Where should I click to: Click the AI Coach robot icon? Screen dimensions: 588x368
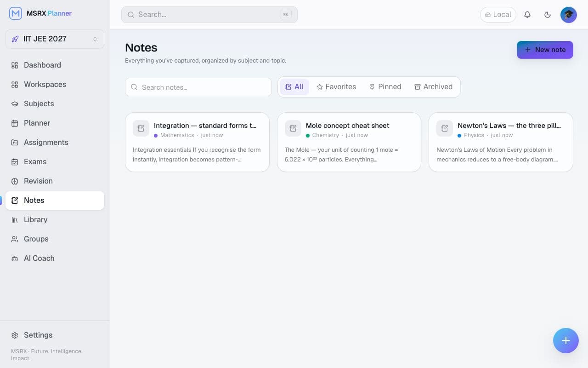[15, 259]
